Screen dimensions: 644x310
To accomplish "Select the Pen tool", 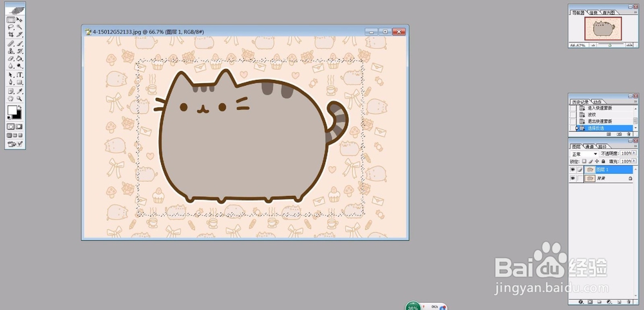I will [x=11, y=82].
